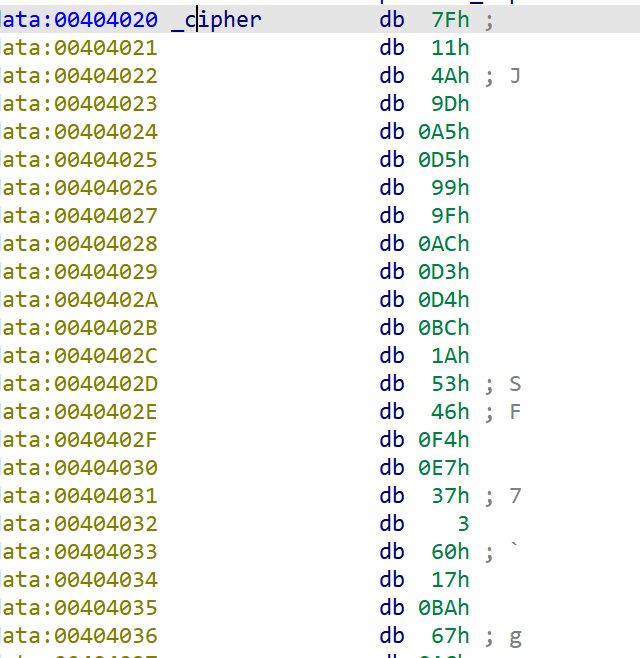Click the 99h byte value
640x658 pixels.
coord(450,188)
